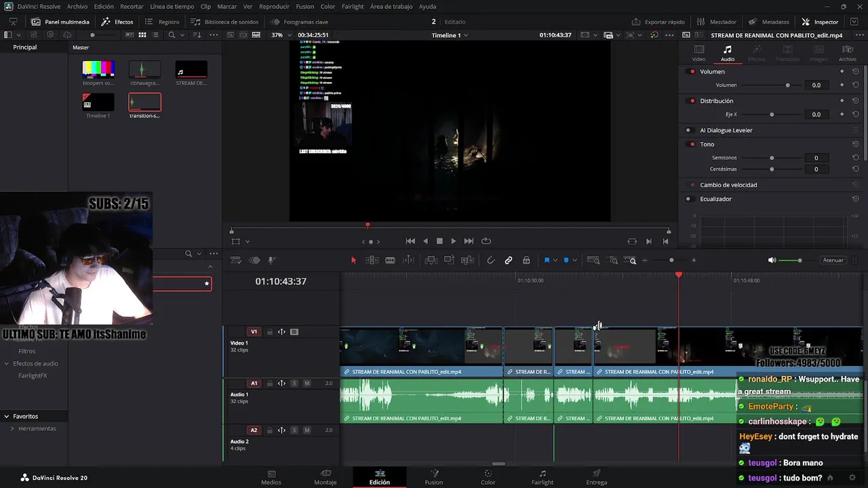868x488 pixels.
Task: Expand the Favoritos section
Action: click(6, 416)
